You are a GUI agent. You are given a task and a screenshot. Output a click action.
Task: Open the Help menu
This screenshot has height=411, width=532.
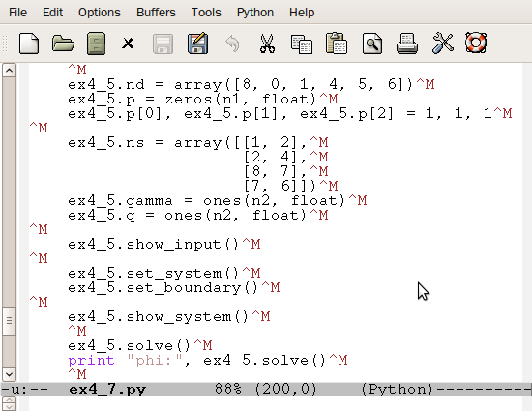pos(302,13)
